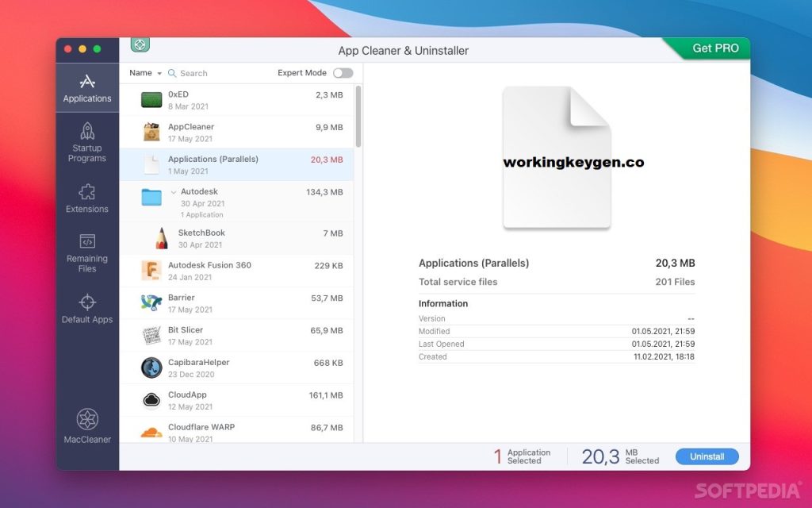Launch the MacCleaner tool
Screen dimensions: 812x508
pyautogui.click(x=87, y=429)
